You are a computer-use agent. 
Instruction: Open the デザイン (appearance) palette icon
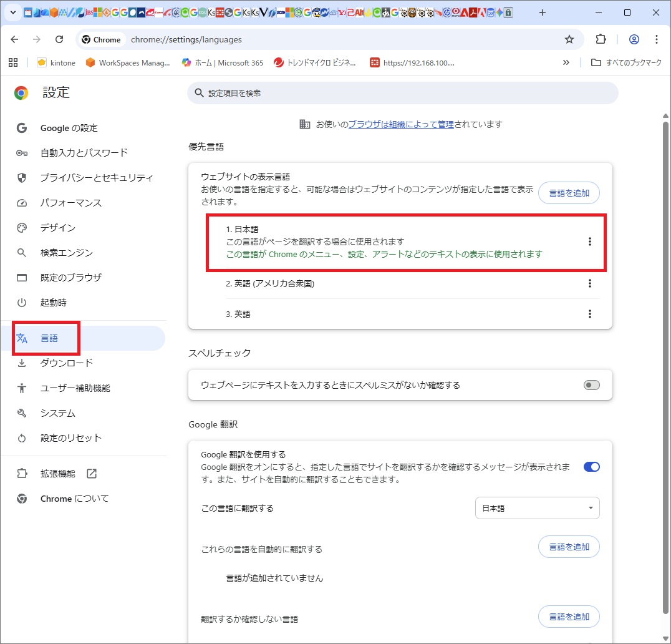(22, 227)
